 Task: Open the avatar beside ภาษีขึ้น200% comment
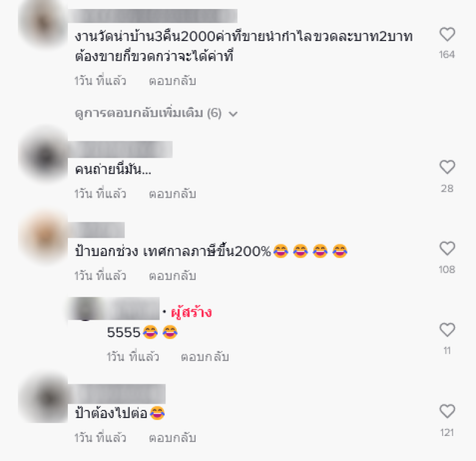pyautogui.click(x=42, y=237)
